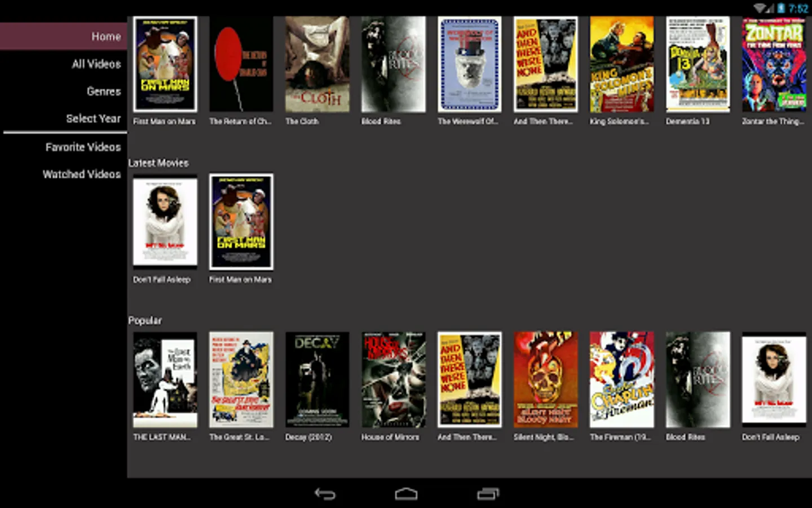The width and height of the screenshot is (812, 508).
Task: Open Silent Night, Blo... poster
Action: click(x=546, y=379)
